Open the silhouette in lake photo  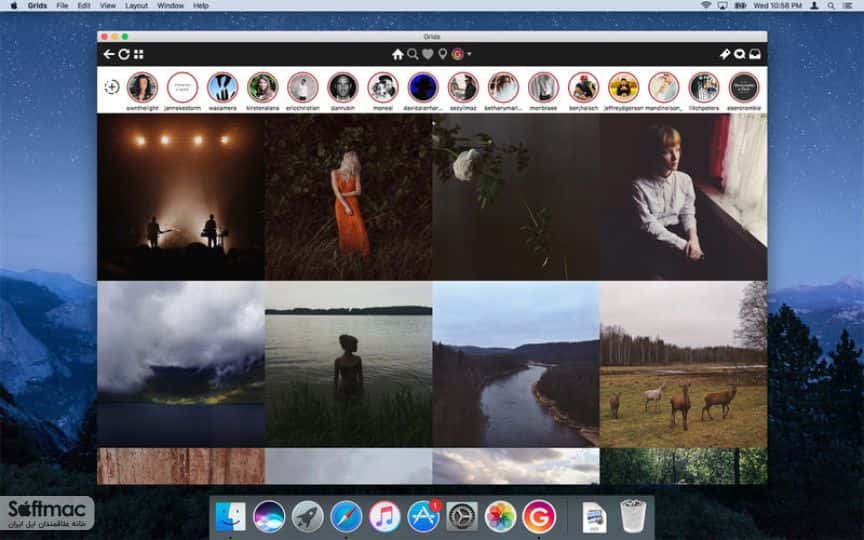[348, 364]
